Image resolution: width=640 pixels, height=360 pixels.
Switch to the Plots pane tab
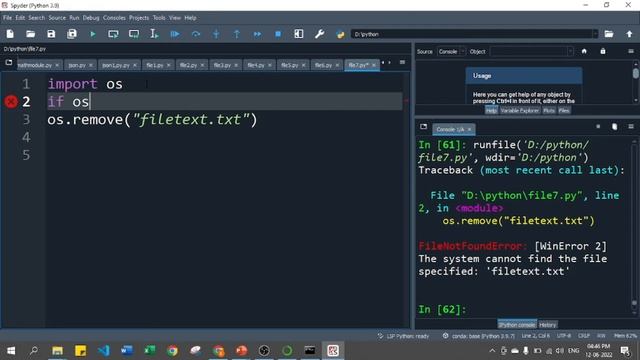coord(549,111)
